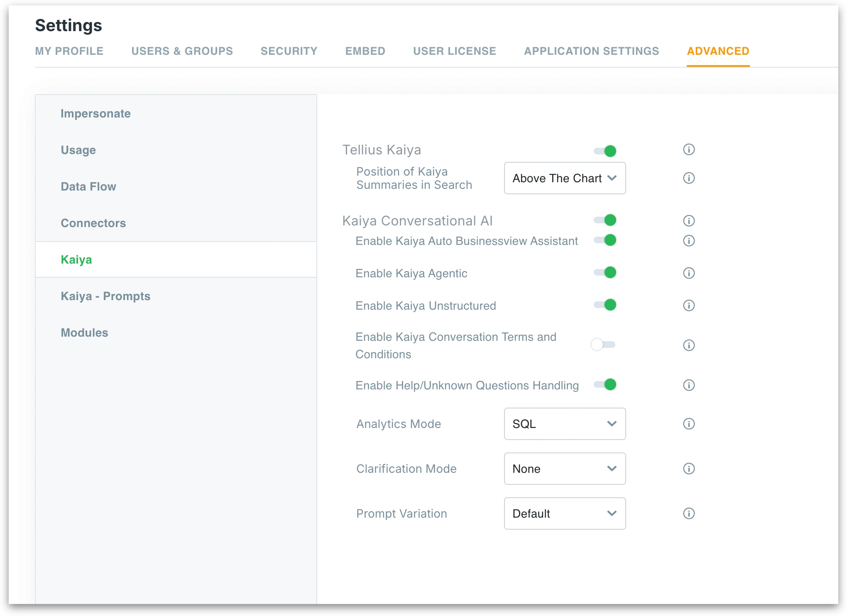The height and width of the screenshot is (616, 847).
Task: Toggle Enable Kaiya Auto Businessview Assistant
Action: (605, 240)
